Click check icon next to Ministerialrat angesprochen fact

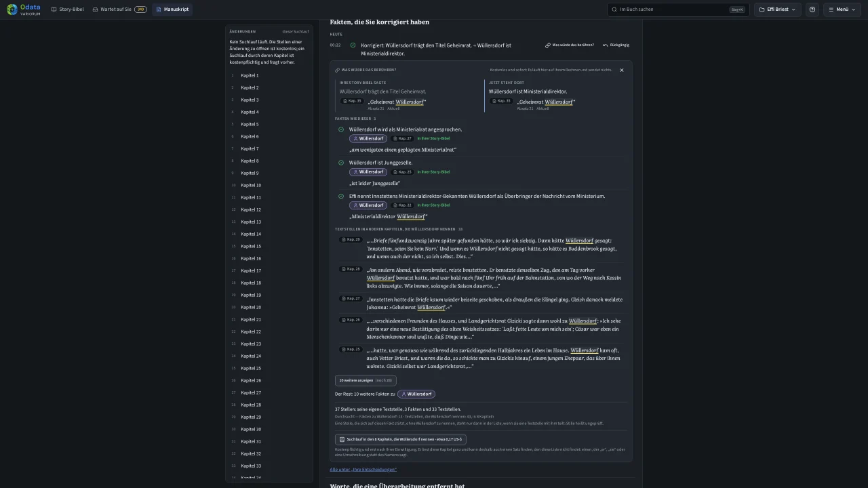click(341, 129)
